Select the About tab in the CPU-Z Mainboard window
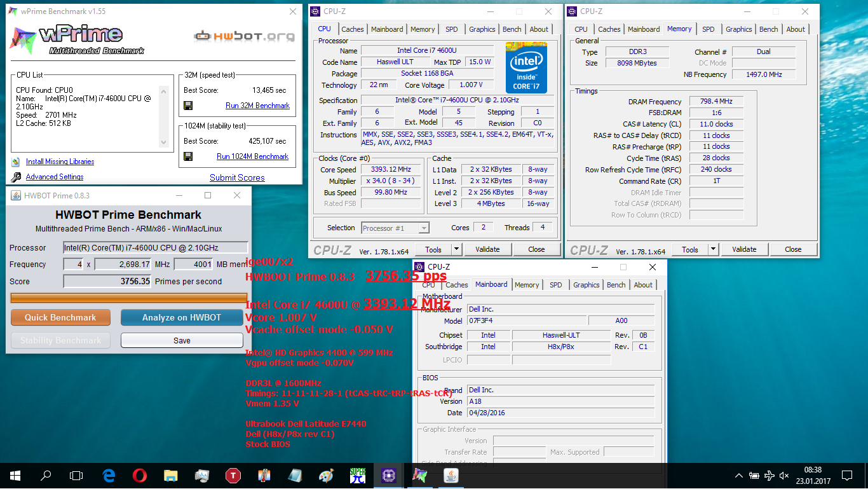The height and width of the screenshot is (489, 868). coord(643,285)
